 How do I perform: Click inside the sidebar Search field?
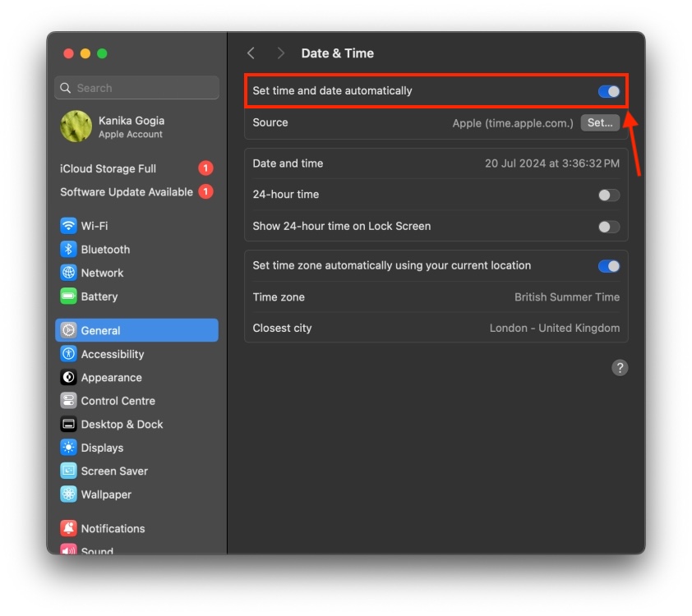tap(136, 87)
